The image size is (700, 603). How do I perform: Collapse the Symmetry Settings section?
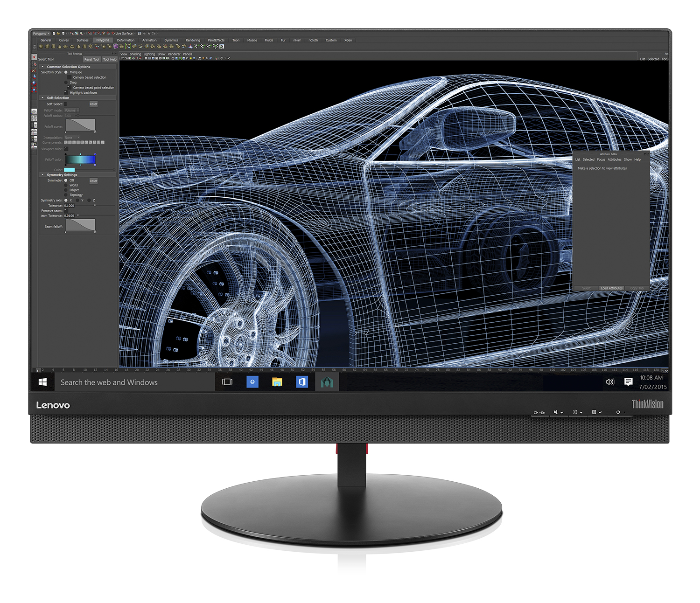[42, 175]
